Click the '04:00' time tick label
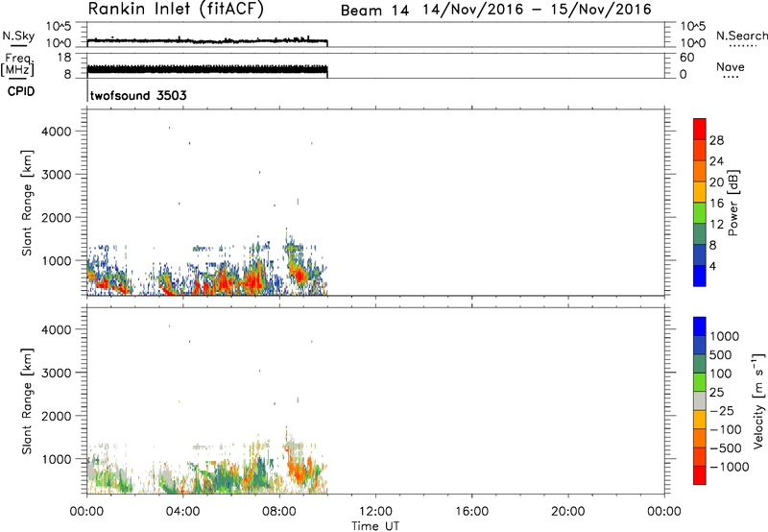The height and width of the screenshot is (532, 768). coord(182,512)
